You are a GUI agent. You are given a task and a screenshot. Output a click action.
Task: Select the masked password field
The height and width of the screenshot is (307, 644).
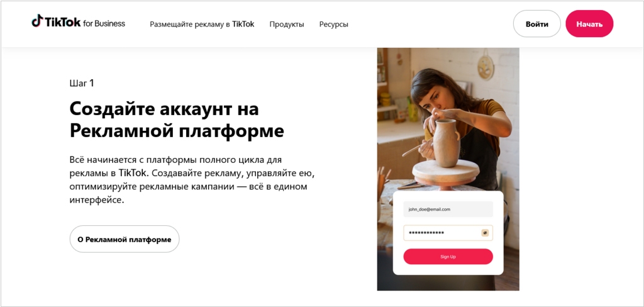point(448,233)
